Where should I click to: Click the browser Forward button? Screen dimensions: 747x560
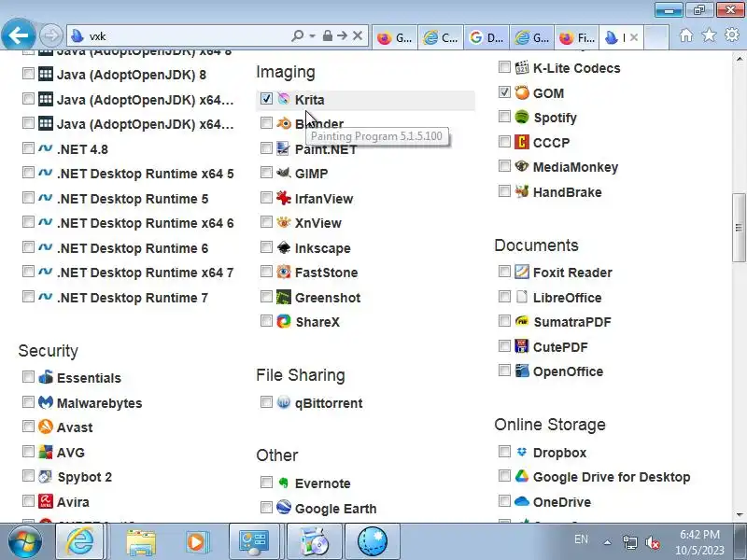[51, 35]
